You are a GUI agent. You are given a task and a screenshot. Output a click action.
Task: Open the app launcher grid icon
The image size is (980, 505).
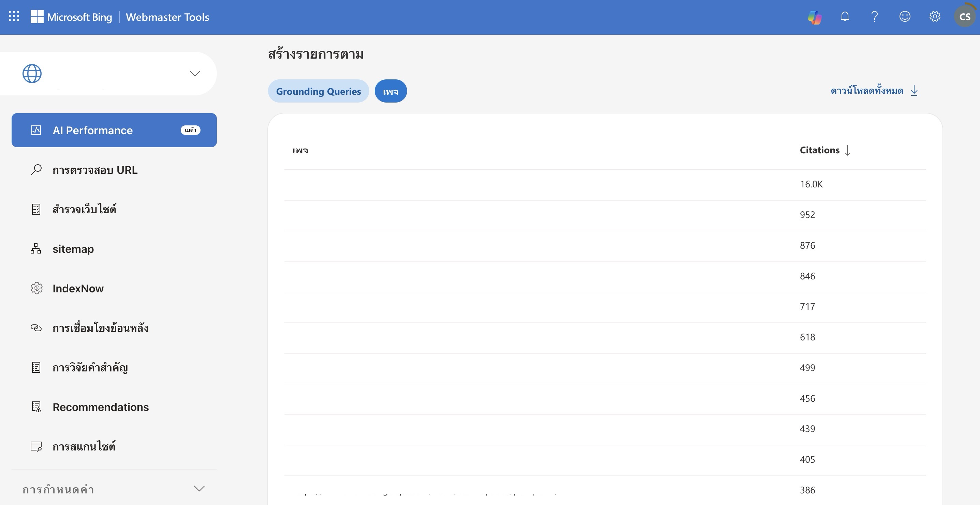point(14,16)
